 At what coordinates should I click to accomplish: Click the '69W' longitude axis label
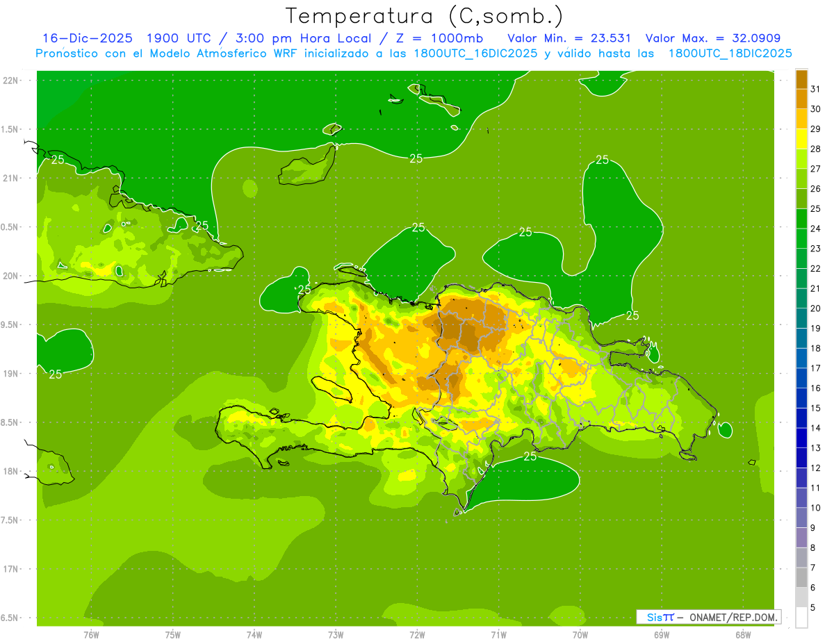(662, 634)
